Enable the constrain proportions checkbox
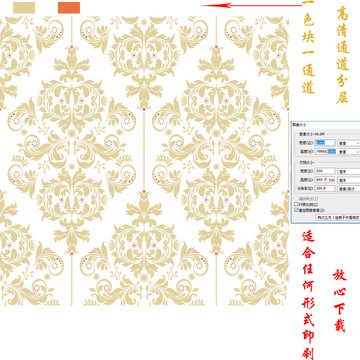 (296, 204)
